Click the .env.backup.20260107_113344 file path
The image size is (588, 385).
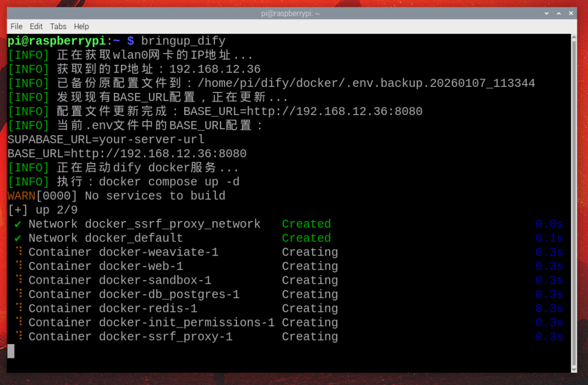pos(366,83)
